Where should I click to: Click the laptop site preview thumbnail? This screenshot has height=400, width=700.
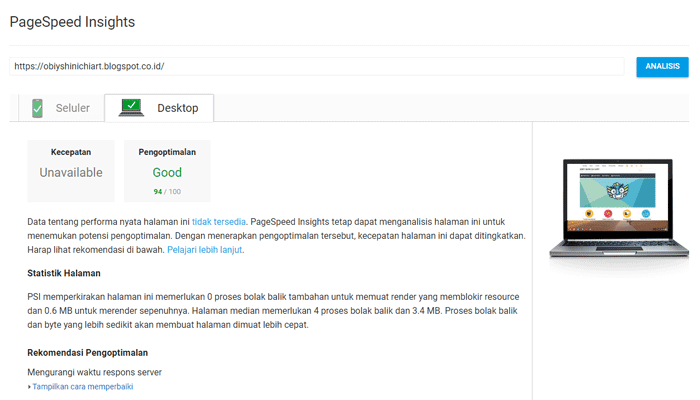[x=618, y=208]
